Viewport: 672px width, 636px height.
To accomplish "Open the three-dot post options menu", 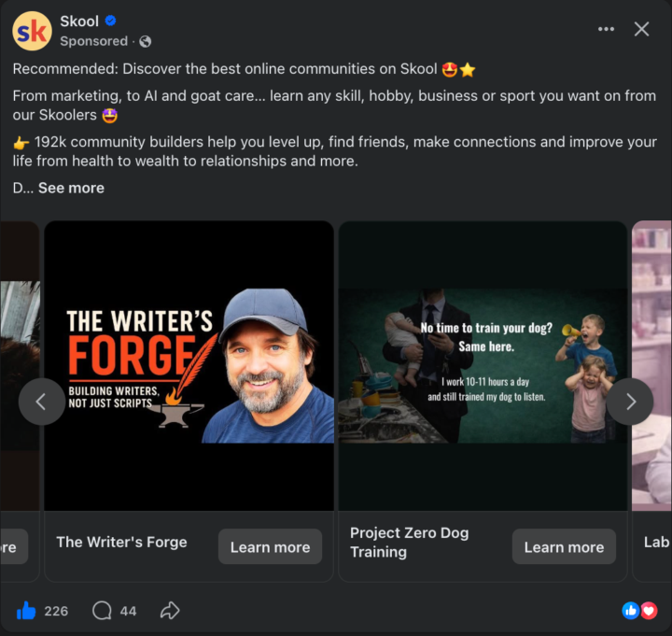I will 606,29.
